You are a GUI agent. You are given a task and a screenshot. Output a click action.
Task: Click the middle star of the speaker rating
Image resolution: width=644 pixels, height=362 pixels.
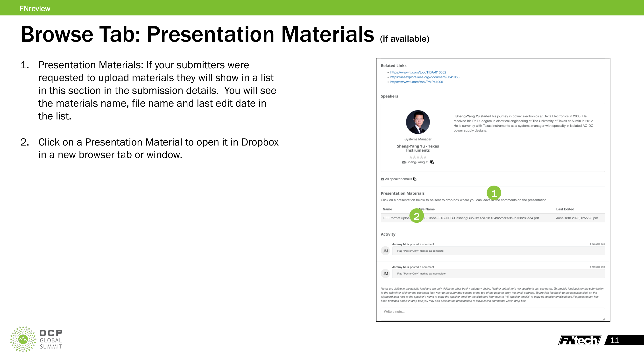[x=418, y=157]
